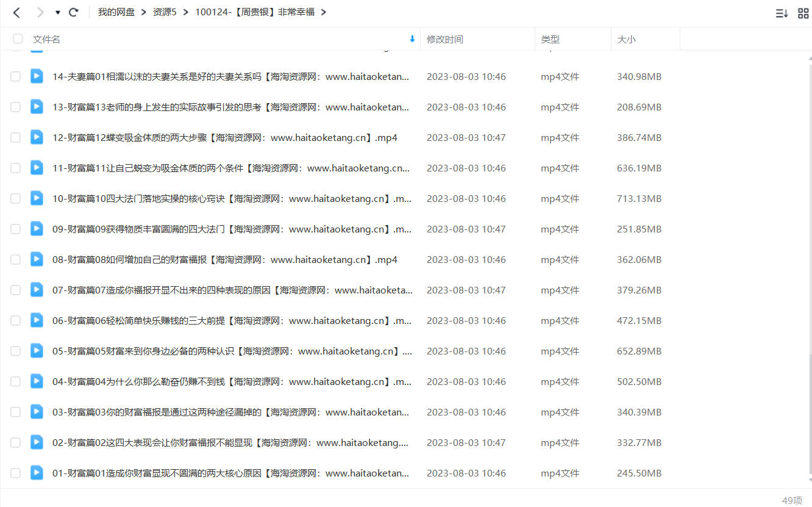Image resolution: width=812 pixels, height=507 pixels.
Task: Click video icon of 09-财富篇09 file
Action: tap(37, 228)
